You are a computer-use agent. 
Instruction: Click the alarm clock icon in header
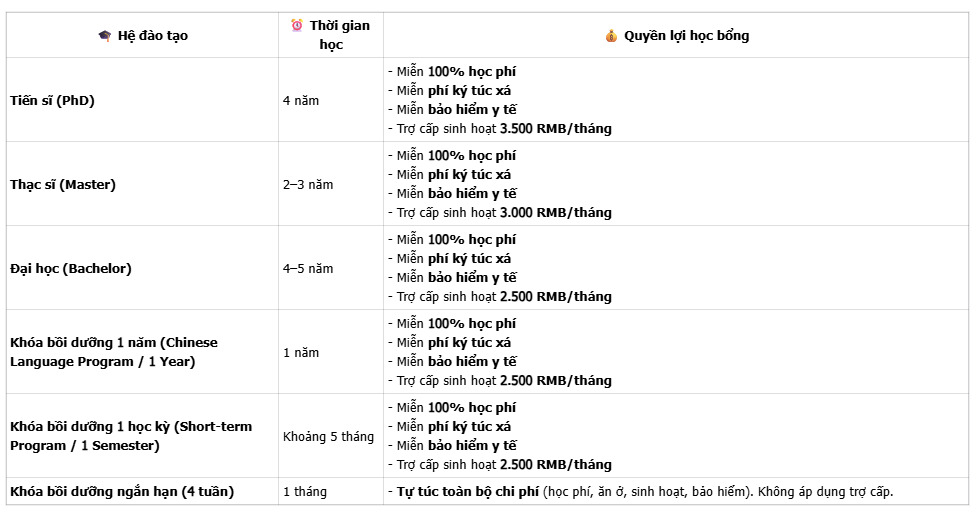(x=297, y=26)
